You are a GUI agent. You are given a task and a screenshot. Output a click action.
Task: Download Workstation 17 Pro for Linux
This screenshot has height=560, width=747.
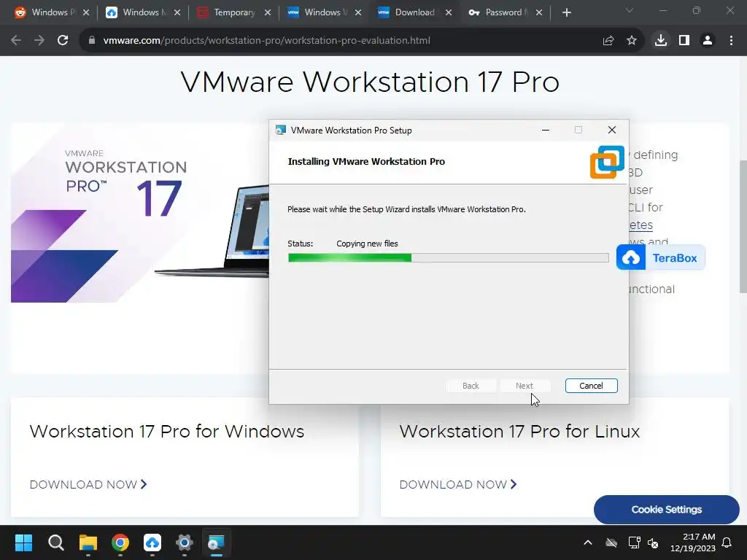tap(458, 484)
